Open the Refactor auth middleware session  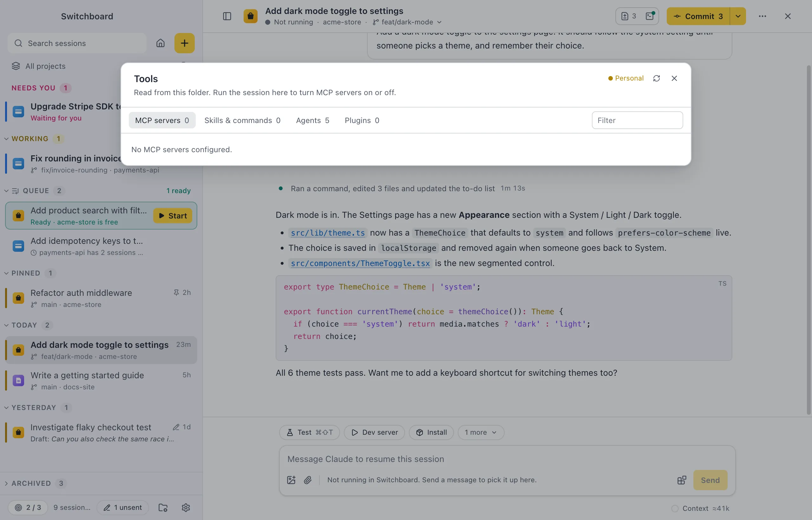101,298
